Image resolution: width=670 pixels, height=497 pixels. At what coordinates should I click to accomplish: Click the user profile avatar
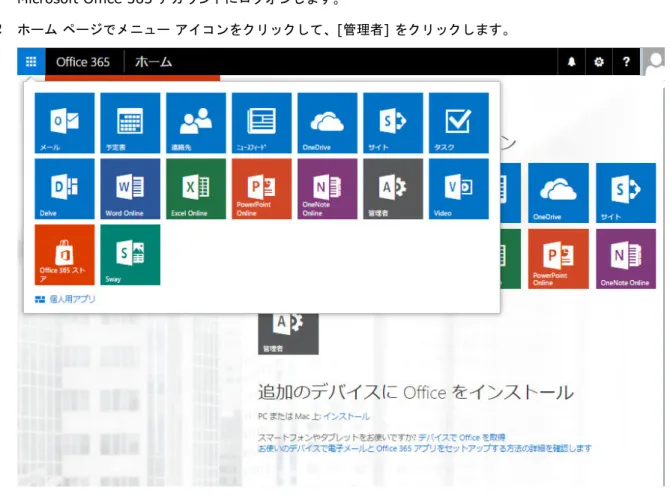tap(654, 62)
